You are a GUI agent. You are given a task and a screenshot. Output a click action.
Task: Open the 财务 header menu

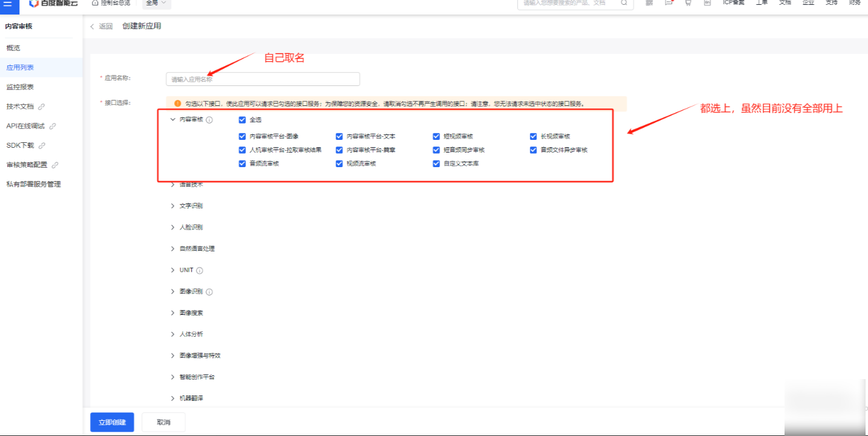point(855,3)
